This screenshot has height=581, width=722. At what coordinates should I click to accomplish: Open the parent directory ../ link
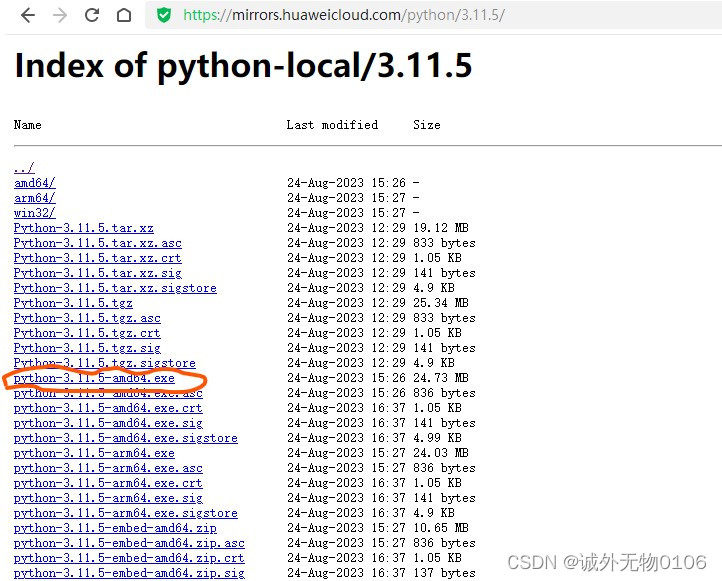24,168
